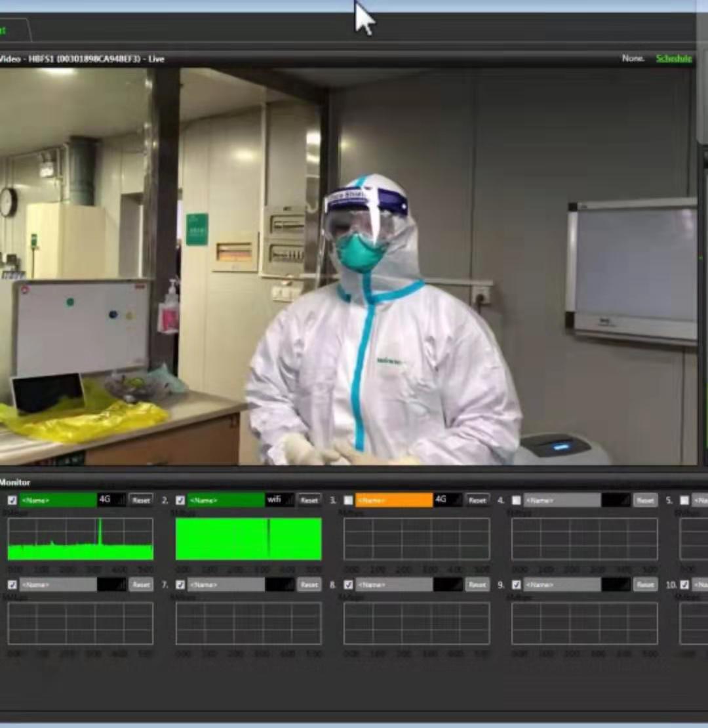Image resolution: width=708 pixels, height=728 pixels.
Task: Uncheck the checkbox for monitor channel 7
Action: click(x=180, y=584)
